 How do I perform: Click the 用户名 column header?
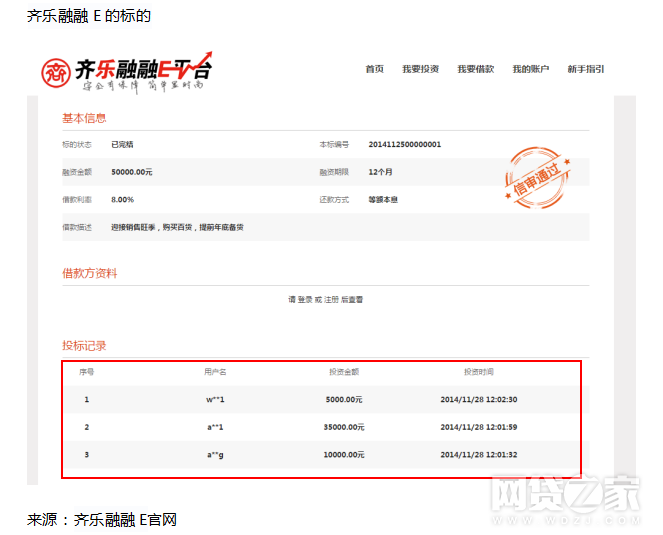pos(215,372)
